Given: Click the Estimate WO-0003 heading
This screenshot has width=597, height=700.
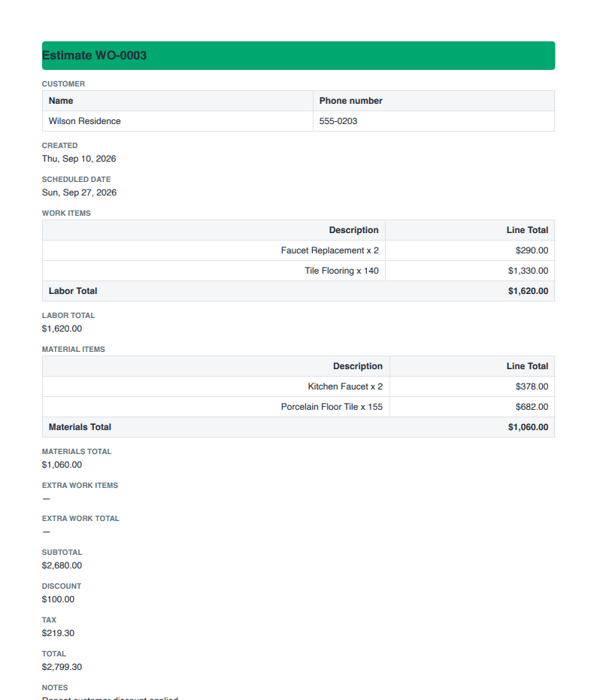Looking at the screenshot, I should (x=94, y=56).
